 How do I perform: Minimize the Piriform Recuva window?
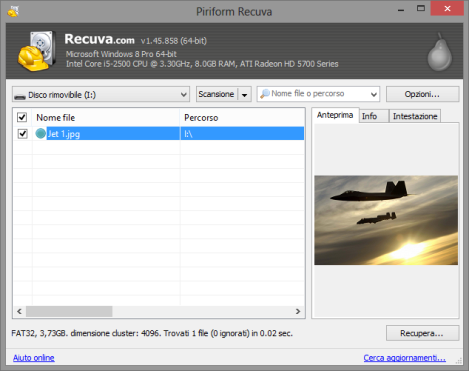401,10
